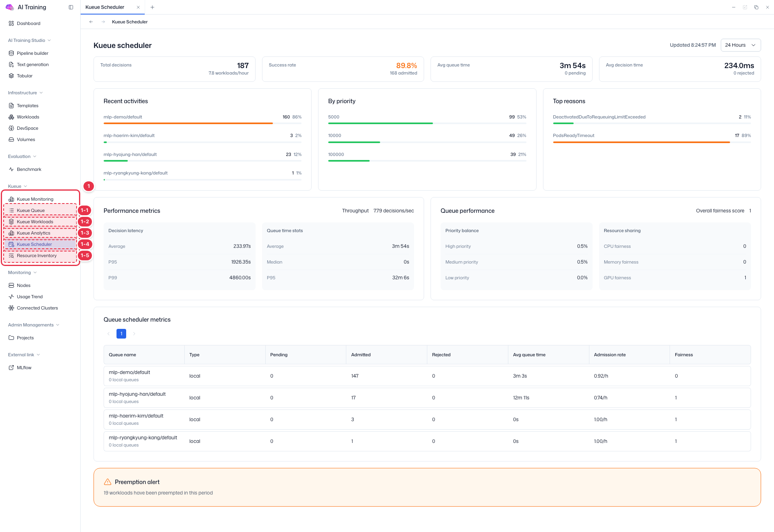Open Kueue Analytics in the sidebar
774x532 pixels.
[40, 233]
